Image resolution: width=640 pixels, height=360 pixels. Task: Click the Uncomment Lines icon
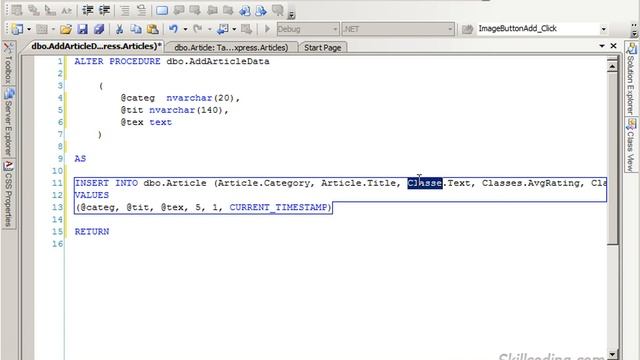coord(141,10)
